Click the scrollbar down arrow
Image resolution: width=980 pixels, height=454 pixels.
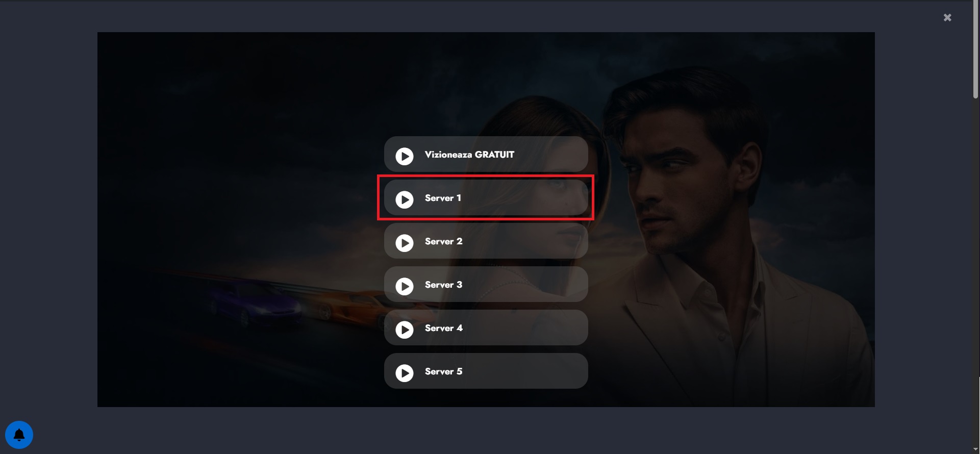(975, 449)
